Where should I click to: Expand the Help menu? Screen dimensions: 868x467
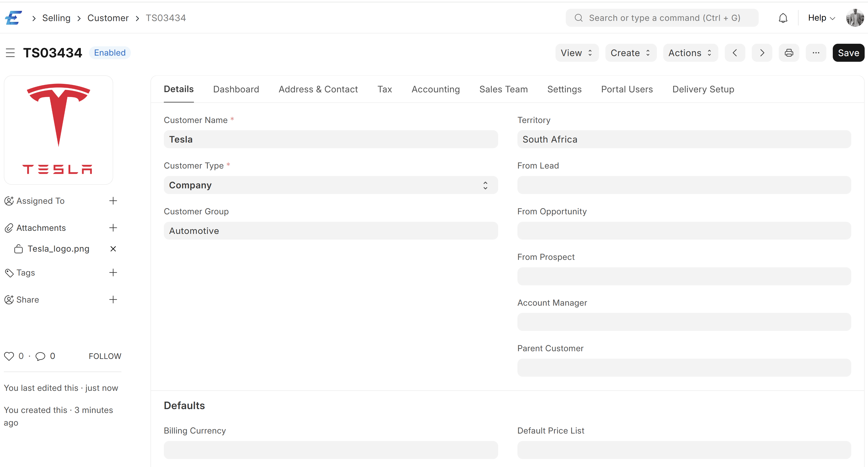[821, 18]
